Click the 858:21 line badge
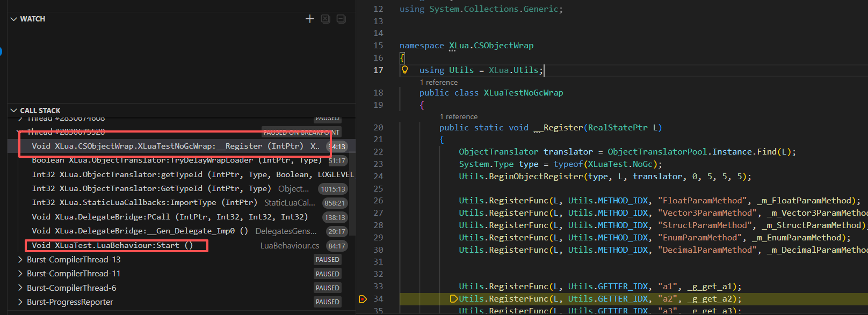Image resolution: width=868 pixels, height=315 pixels. coord(335,203)
